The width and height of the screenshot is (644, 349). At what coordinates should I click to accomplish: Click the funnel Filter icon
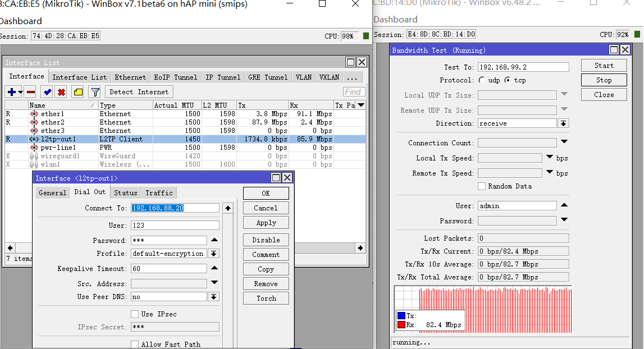point(95,92)
